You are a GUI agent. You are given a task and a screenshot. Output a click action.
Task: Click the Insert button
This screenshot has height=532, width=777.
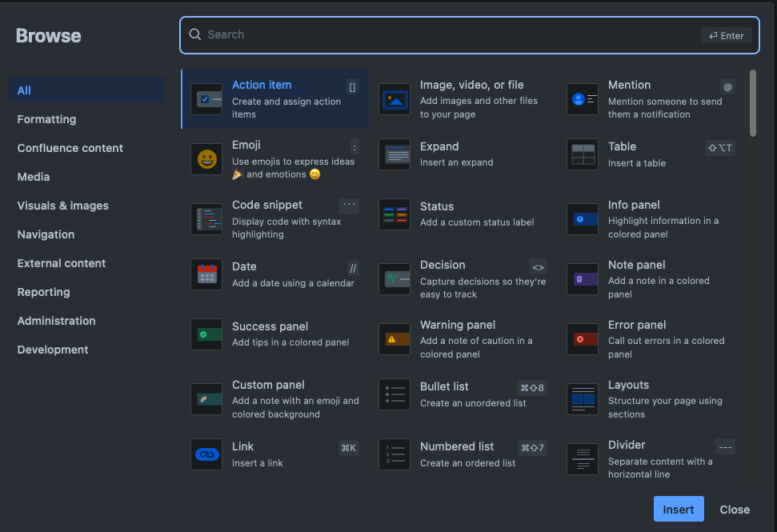[678, 509]
